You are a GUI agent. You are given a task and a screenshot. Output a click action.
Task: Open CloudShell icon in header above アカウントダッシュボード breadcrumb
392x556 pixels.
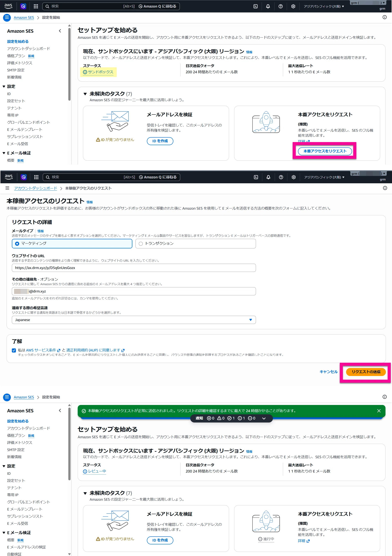tap(256, 177)
